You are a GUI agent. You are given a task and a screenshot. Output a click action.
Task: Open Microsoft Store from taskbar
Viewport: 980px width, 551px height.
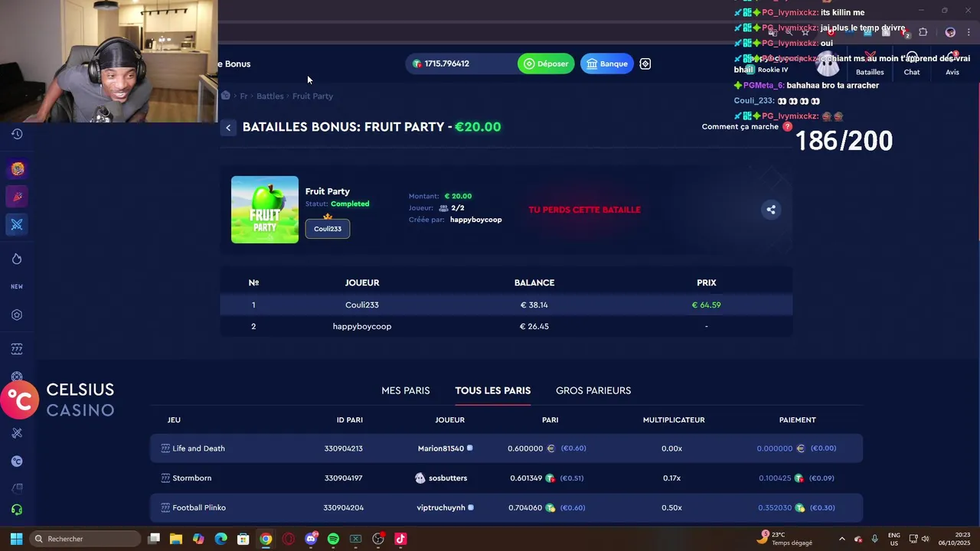pyautogui.click(x=243, y=539)
